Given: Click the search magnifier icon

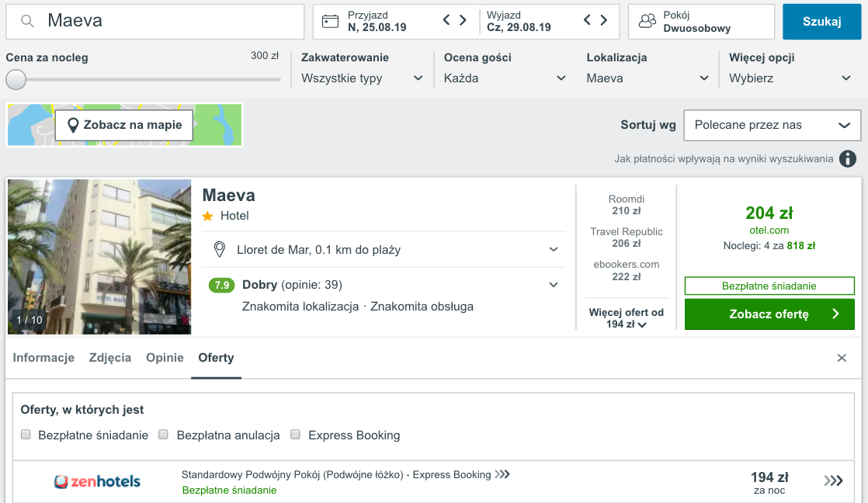Looking at the screenshot, I should pos(27,22).
